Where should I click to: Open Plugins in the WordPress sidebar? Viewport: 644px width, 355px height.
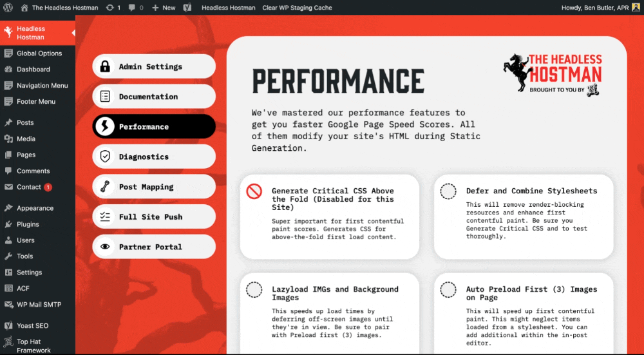28,224
